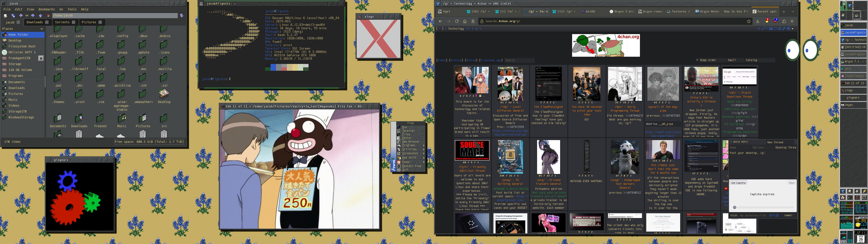Switch to the torrents tab in file manager
868x244 pixels.
click(x=62, y=22)
